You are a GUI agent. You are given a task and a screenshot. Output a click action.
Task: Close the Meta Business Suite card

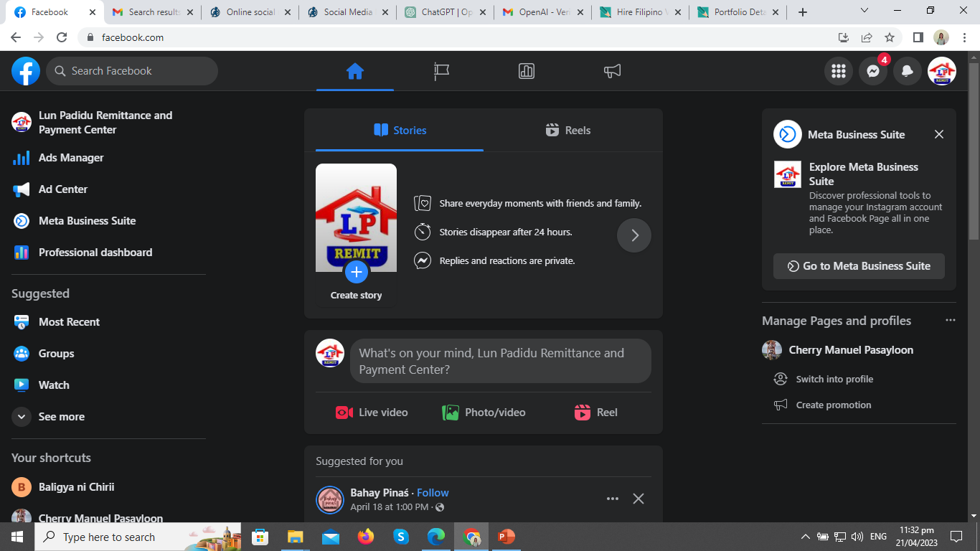coord(939,134)
